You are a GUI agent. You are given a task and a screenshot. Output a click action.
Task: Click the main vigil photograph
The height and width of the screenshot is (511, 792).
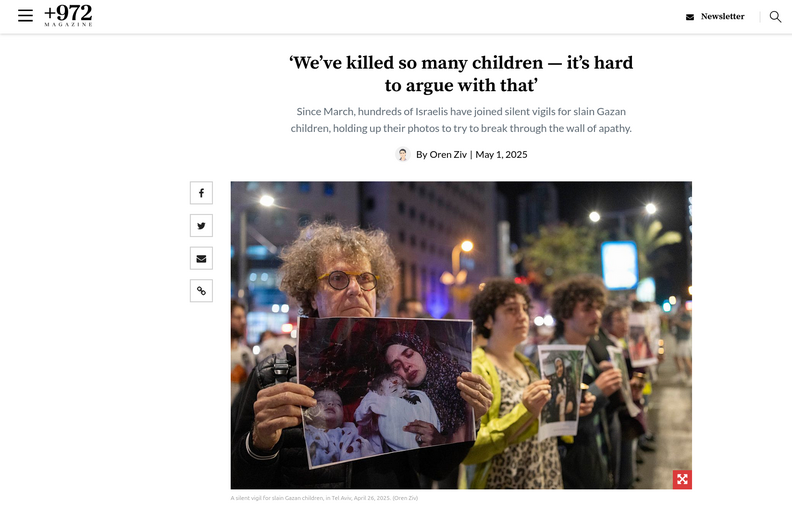[x=461, y=335]
